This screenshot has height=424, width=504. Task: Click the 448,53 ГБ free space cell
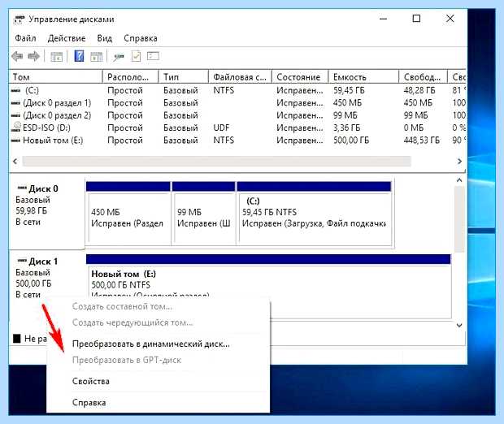422,141
